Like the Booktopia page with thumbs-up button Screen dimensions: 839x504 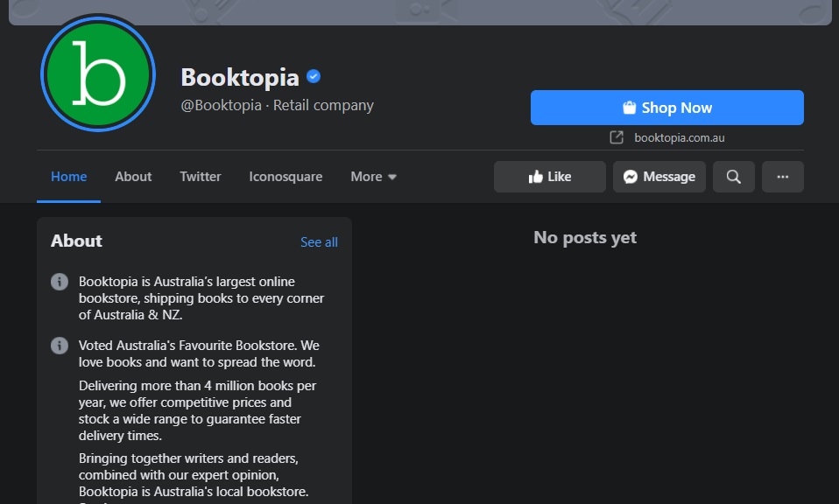click(549, 177)
